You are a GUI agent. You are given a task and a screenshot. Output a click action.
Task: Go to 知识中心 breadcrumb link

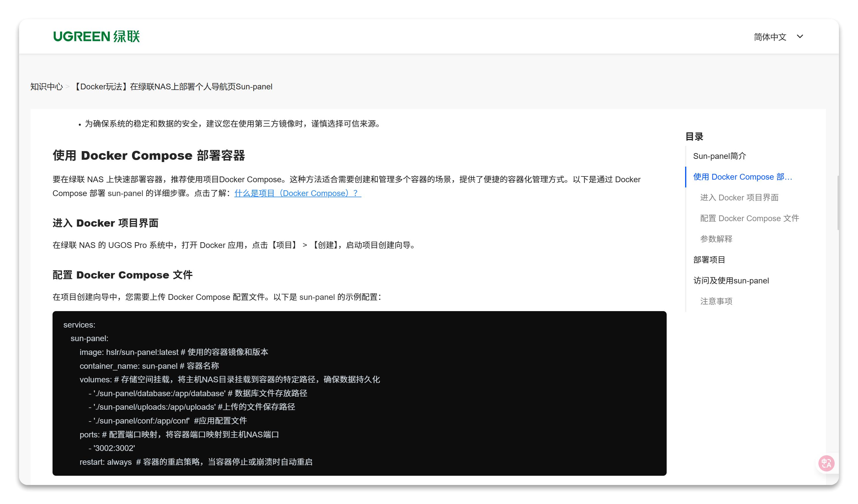[x=46, y=87]
